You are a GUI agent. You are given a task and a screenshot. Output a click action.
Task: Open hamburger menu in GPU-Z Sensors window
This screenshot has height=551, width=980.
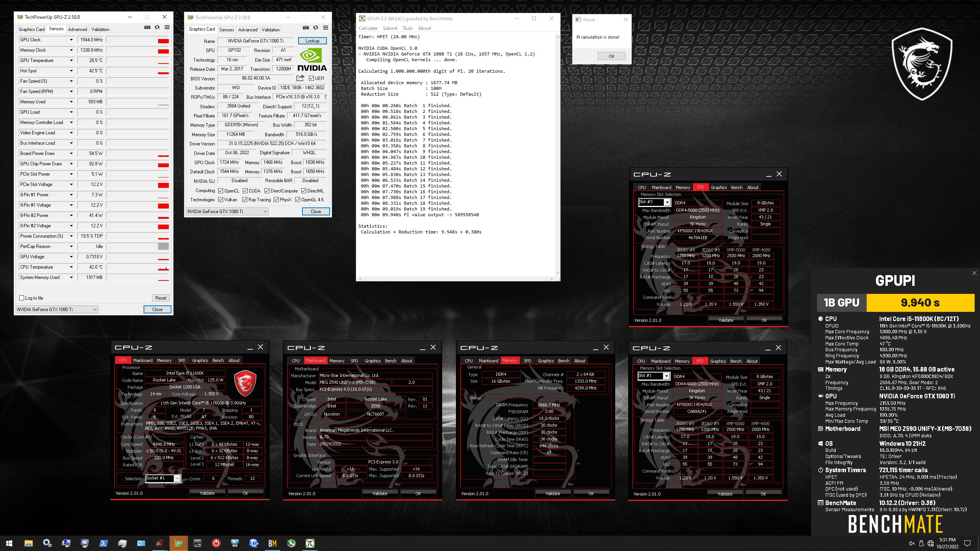click(x=167, y=28)
